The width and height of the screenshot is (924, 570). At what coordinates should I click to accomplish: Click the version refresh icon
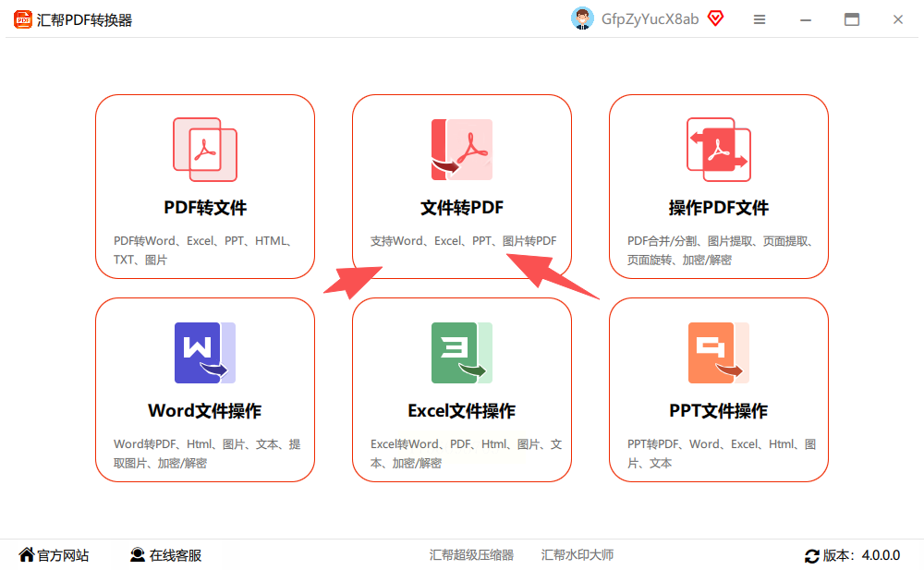(812, 555)
